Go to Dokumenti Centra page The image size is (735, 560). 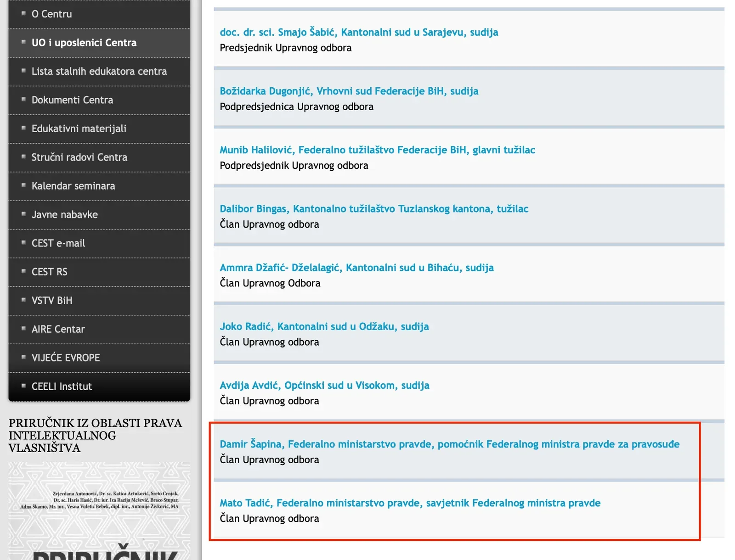pos(72,100)
